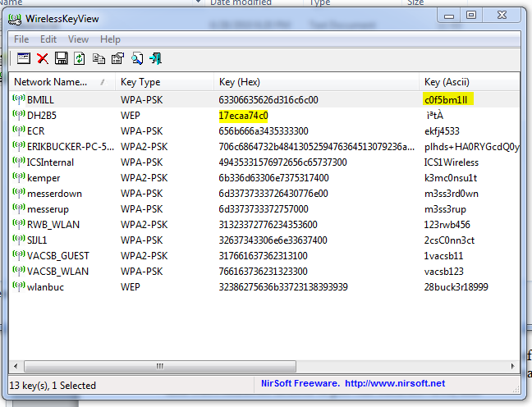The width and height of the screenshot is (532, 407).
Task: Sort by Key (Hex) column header
Action: click(x=317, y=82)
